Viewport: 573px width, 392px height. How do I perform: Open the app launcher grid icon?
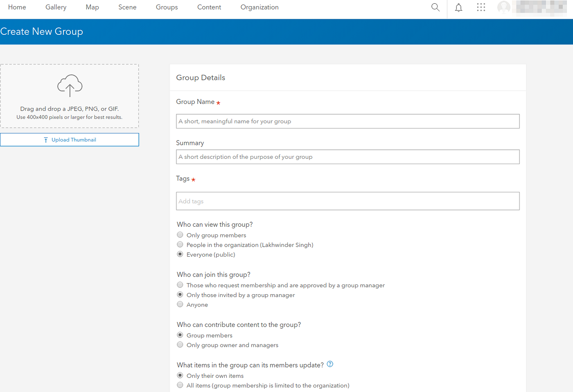(481, 7)
